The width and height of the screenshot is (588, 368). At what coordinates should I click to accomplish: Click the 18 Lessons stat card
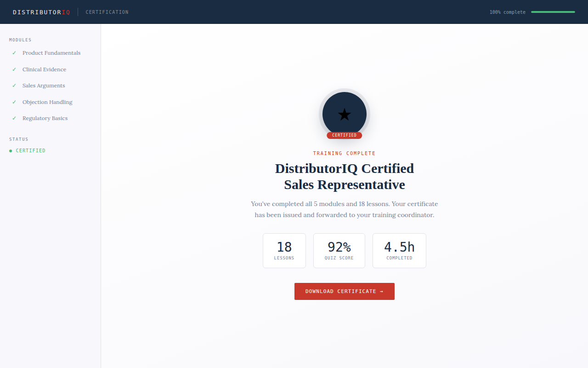click(284, 251)
